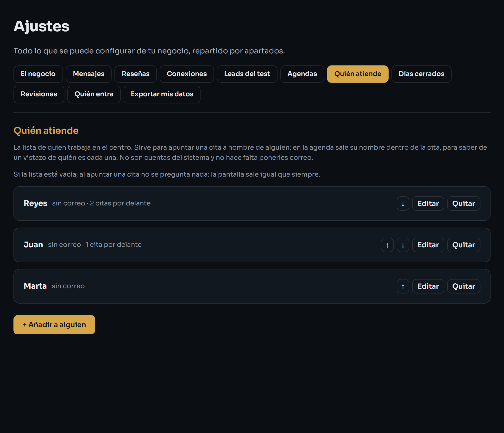Open the Días cerrados tab
This screenshot has width=504, height=433.
[x=421, y=74]
